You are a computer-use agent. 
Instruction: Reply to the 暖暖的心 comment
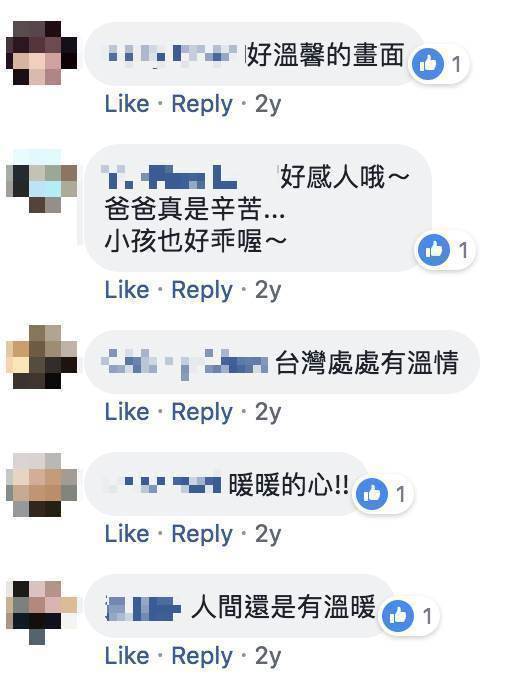click(202, 534)
